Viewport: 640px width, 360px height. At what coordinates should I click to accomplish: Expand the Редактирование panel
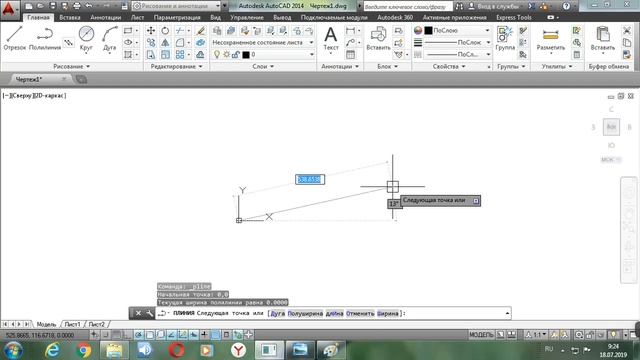tap(176, 66)
